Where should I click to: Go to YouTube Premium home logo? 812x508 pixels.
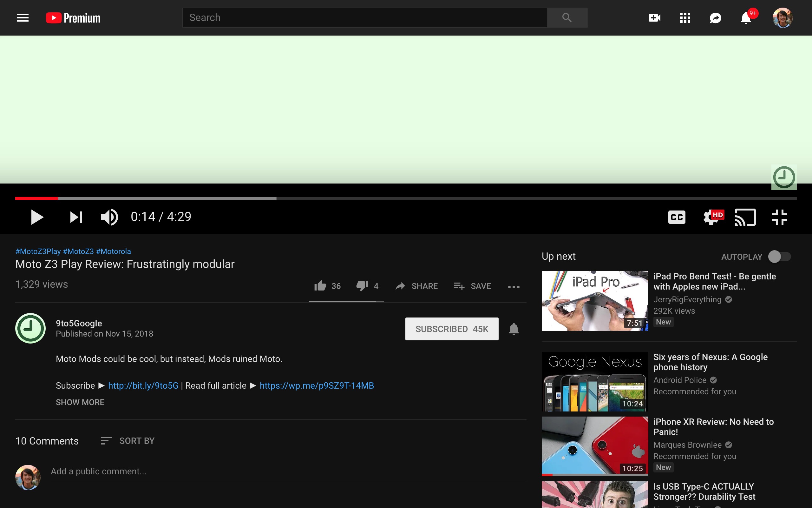click(73, 18)
